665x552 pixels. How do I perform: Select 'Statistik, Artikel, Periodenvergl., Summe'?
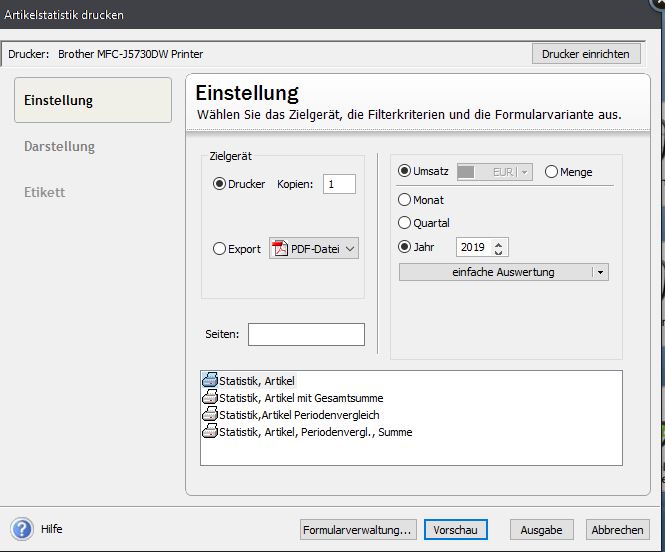(x=315, y=432)
